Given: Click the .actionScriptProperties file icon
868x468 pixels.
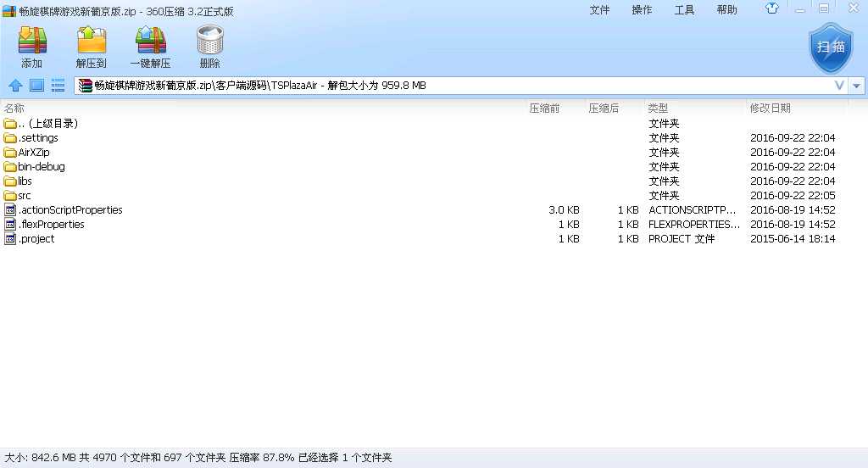Looking at the screenshot, I should [10, 210].
